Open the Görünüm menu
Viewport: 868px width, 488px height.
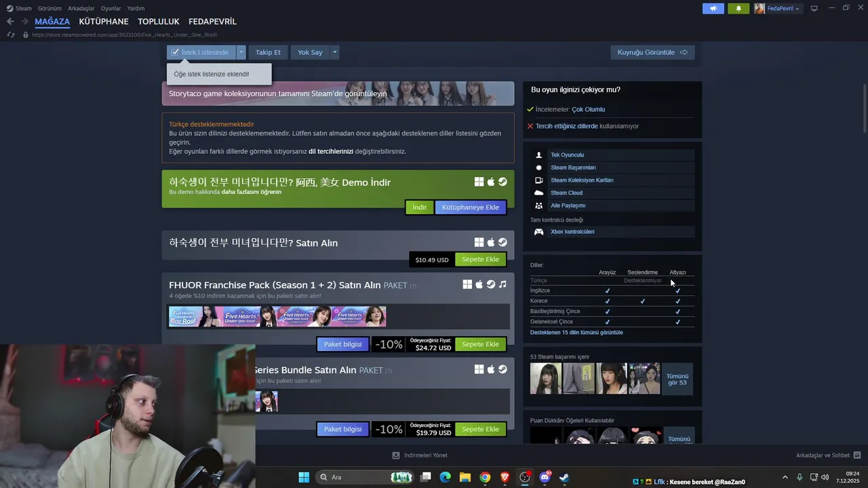point(50,8)
